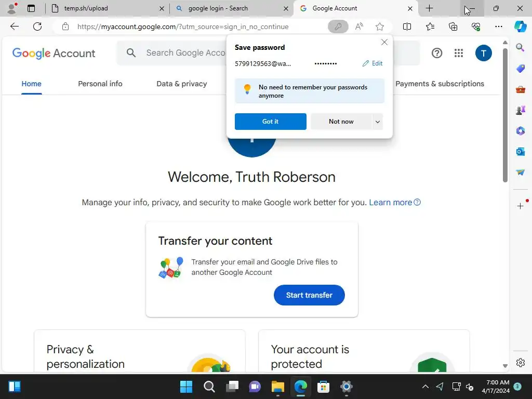Close the Save password popup
Screen dimensions: 532x399
pos(384,42)
